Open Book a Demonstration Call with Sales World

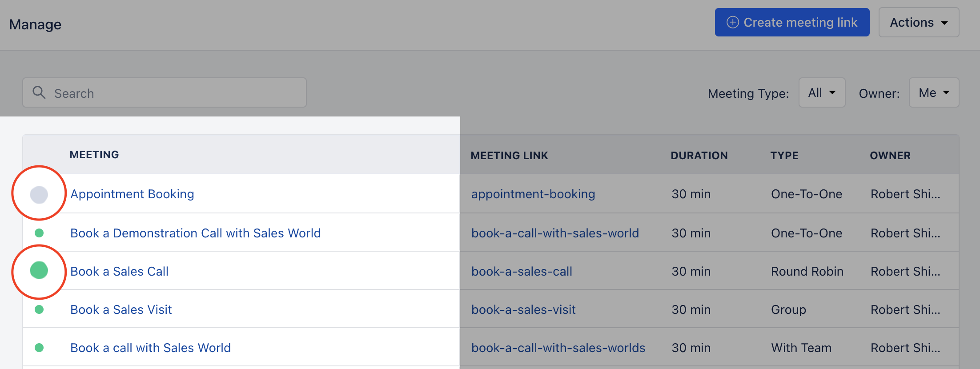pyautogui.click(x=195, y=233)
